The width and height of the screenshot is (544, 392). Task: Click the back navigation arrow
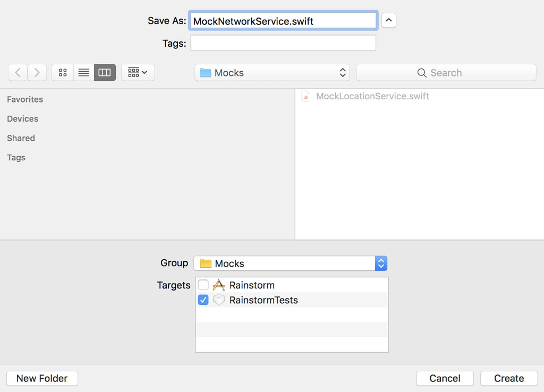pyautogui.click(x=18, y=72)
